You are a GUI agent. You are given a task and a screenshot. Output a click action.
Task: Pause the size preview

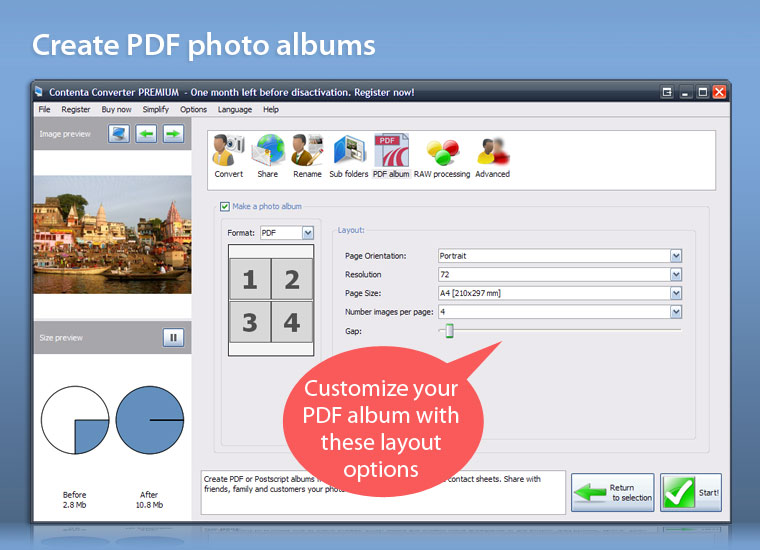(x=173, y=337)
